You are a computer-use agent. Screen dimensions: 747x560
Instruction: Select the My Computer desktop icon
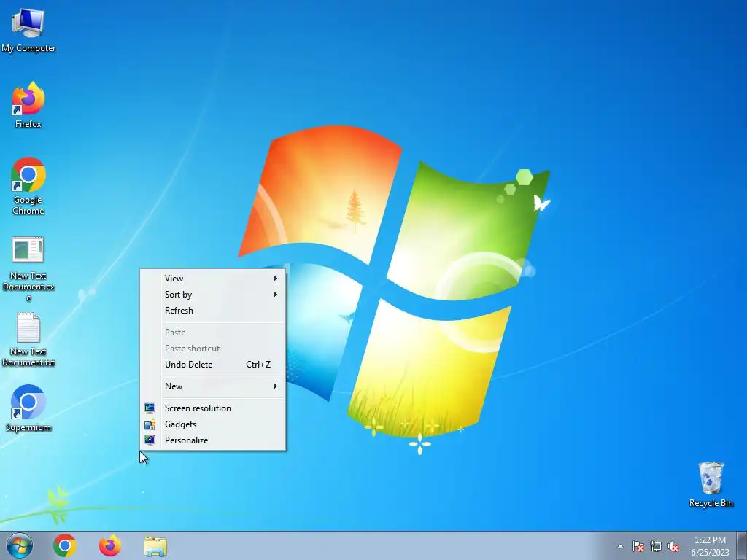(x=28, y=30)
